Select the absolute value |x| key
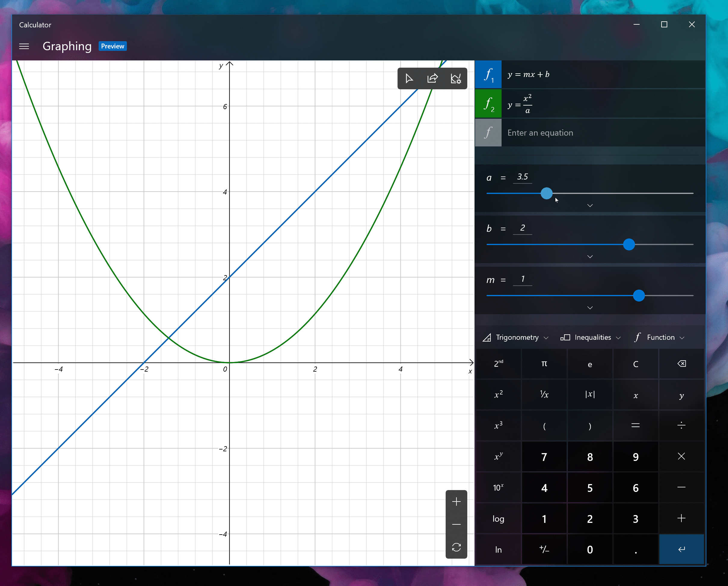 click(589, 395)
